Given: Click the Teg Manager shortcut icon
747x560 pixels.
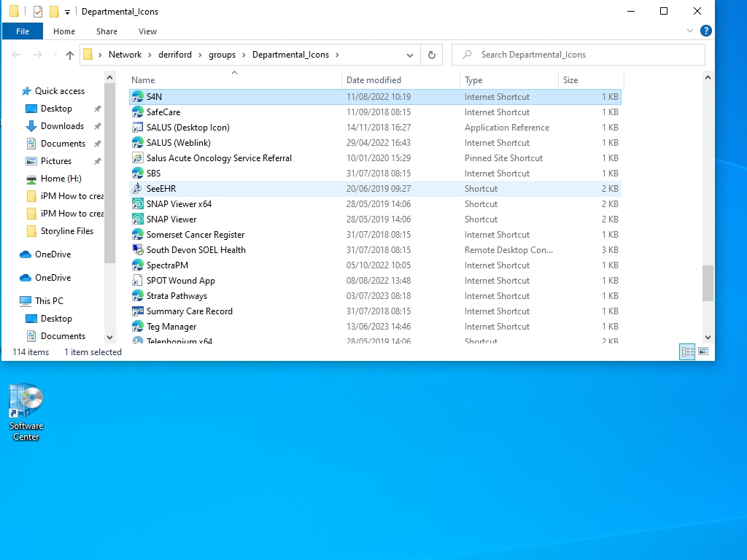Looking at the screenshot, I should (x=138, y=326).
